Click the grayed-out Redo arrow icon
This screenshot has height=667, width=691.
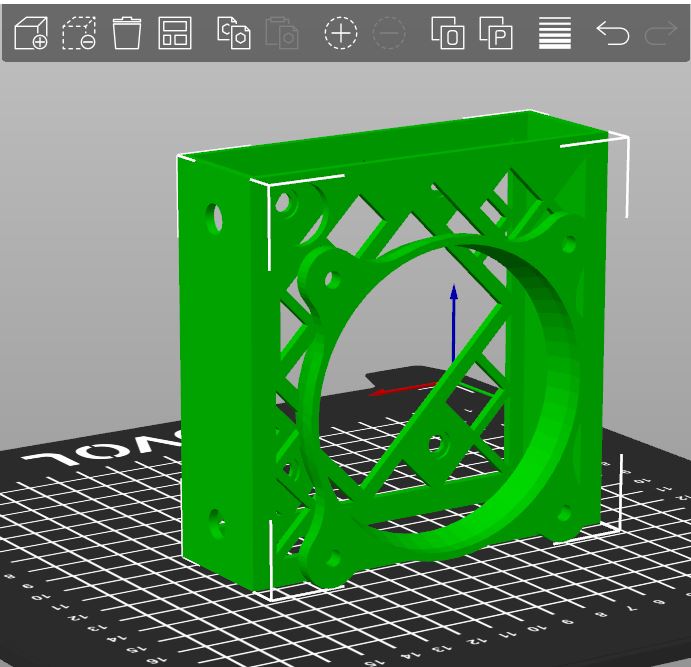click(x=661, y=33)
